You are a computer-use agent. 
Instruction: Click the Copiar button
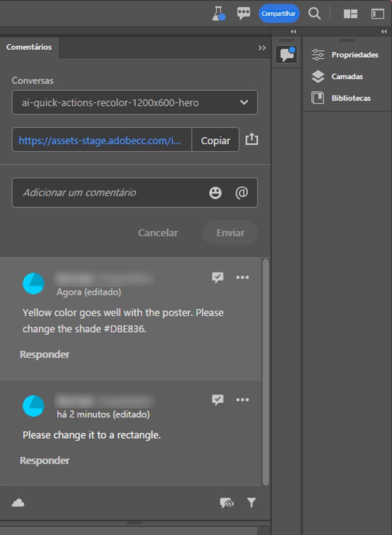tap(216, 141)
